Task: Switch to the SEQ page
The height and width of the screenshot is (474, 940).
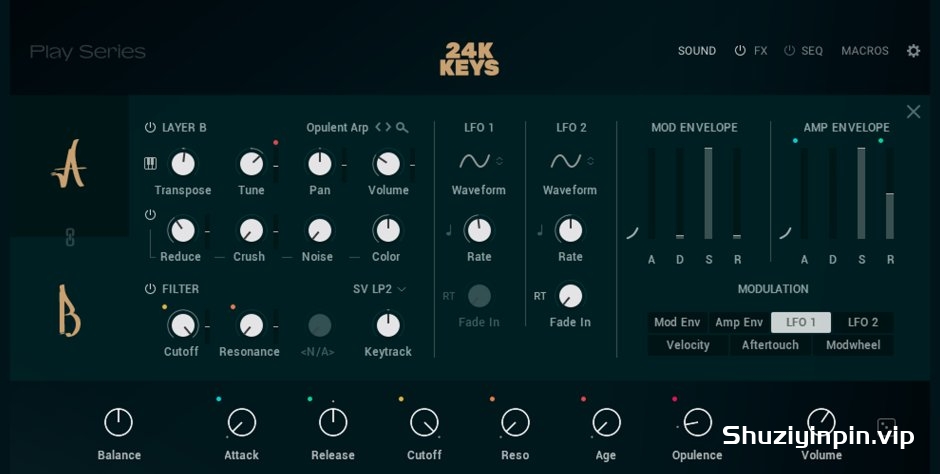Action: [812, 51]
